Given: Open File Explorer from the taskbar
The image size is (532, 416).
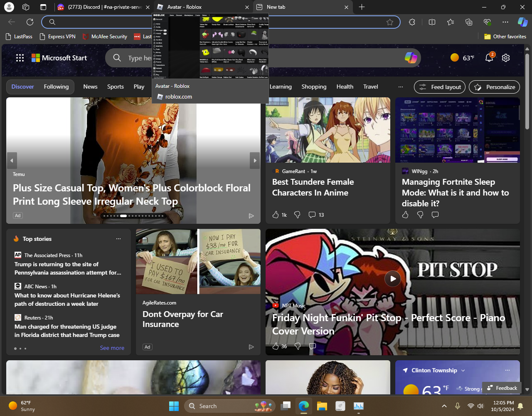Looking at the screenshot, I should click(322, 406).
